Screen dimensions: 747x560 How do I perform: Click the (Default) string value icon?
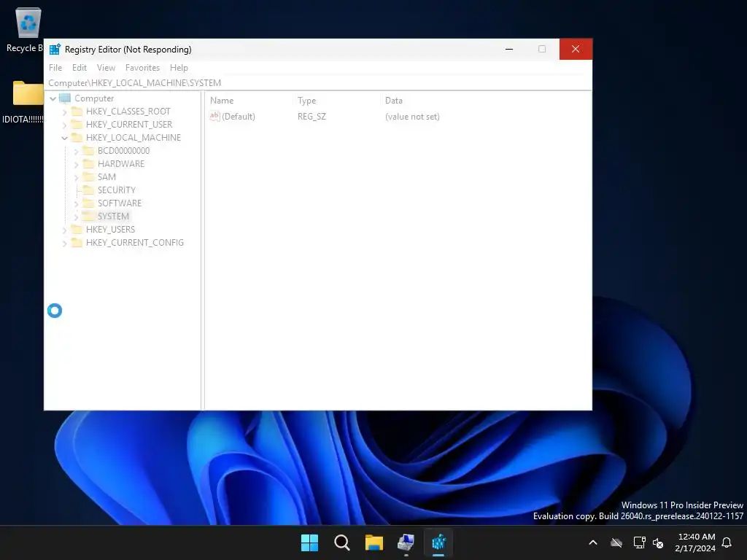click(215, 116)
